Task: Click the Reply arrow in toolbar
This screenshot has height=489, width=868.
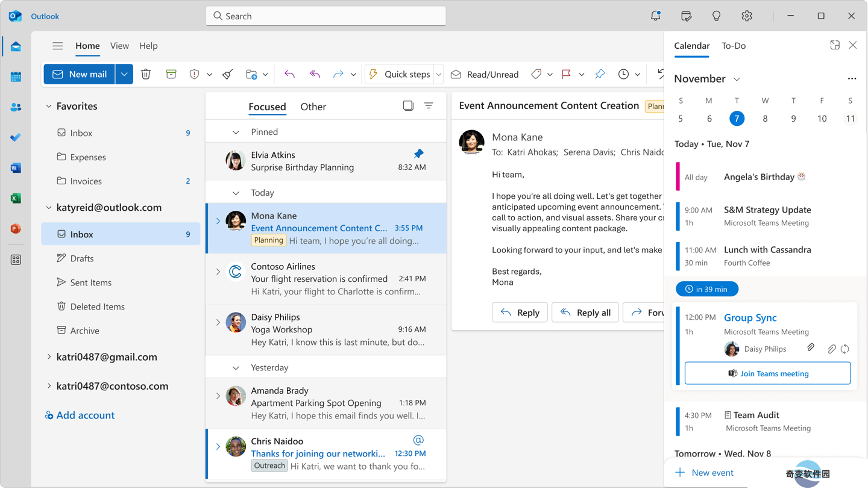Action: [289, 74]
